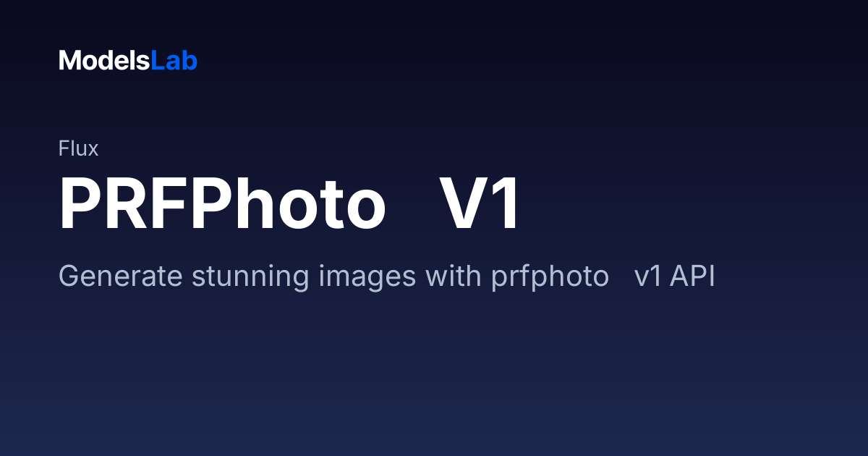
Task: Click the large capital V in the heading
Action: tap(465, 206)
